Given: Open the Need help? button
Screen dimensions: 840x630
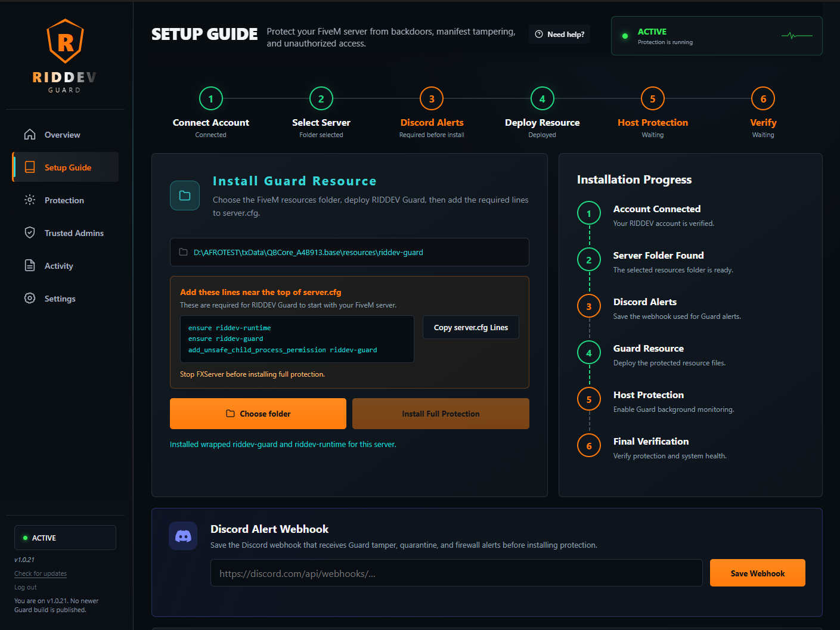Looking at the screenshot, I should tap(559, 35).
